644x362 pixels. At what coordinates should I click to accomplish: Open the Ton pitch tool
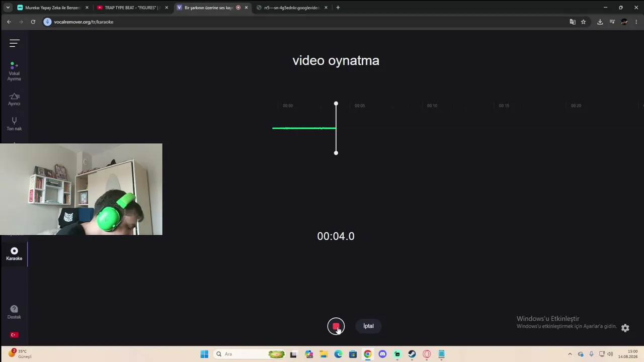[x=14, y=124]
